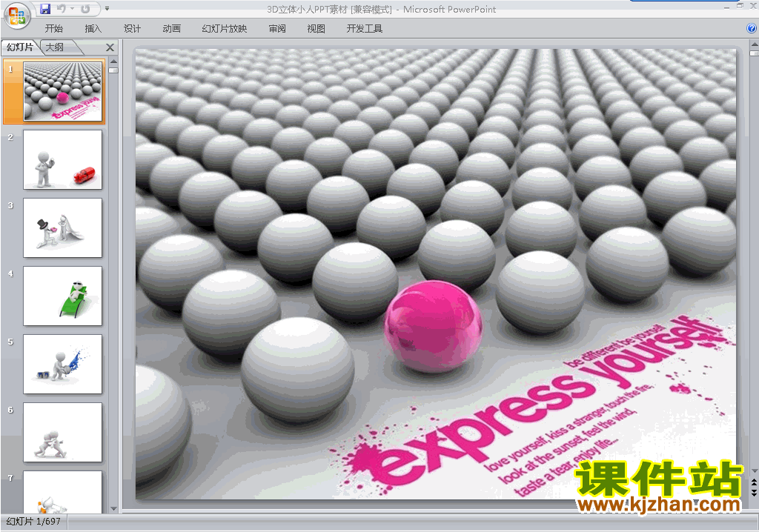Select the partially visible slide 7 thumbnail
The image size is (759, 532).
pyautogui.click(x=63, y=492)
